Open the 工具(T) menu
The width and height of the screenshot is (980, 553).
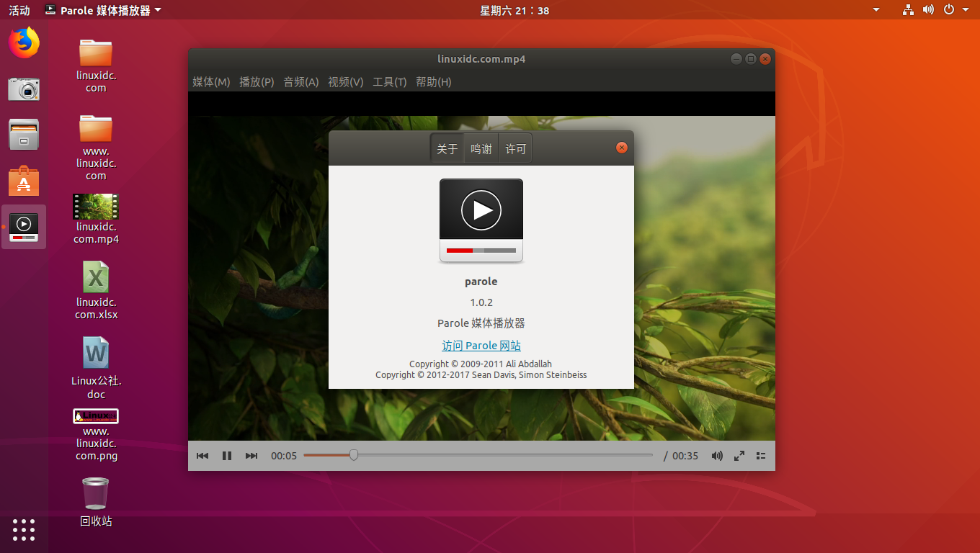point(390,82)
